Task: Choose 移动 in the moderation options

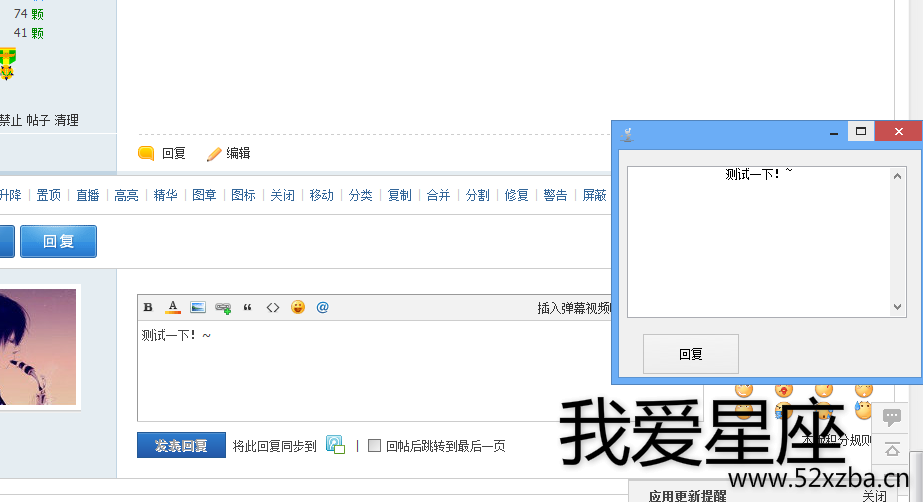Action: [321, 195]
